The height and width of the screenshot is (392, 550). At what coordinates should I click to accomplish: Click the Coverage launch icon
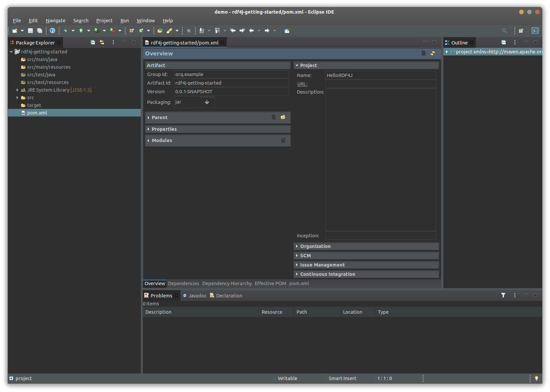tap(97, 31)
